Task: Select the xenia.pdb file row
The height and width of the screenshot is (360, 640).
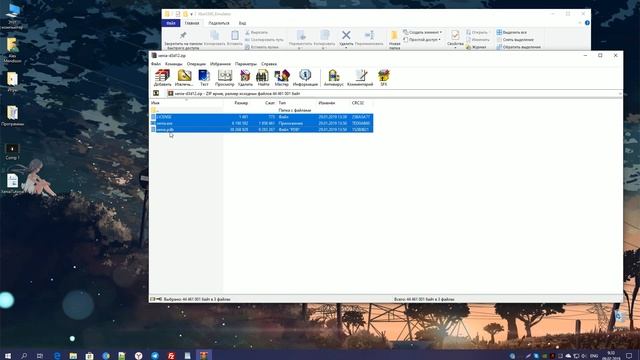Action: 261,129
